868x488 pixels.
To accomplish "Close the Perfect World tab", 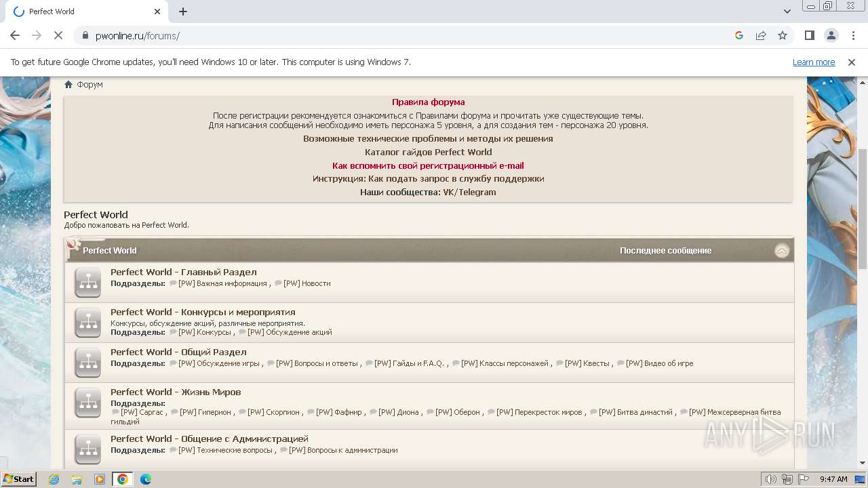I will point(157,12).
